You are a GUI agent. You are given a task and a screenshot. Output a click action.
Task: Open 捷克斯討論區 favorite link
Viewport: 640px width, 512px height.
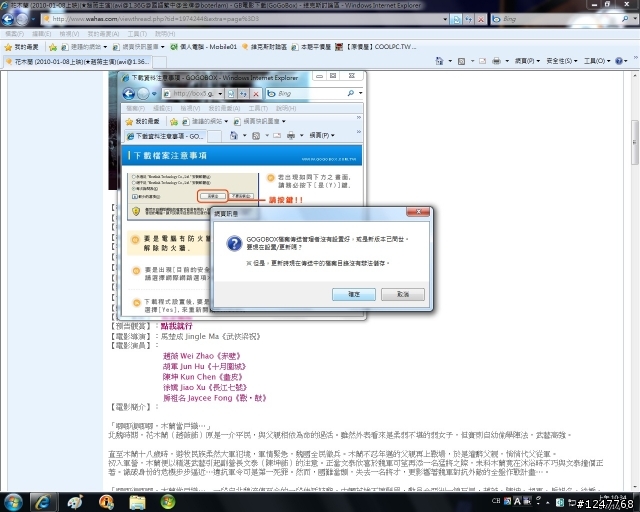[x=264, y=47]
